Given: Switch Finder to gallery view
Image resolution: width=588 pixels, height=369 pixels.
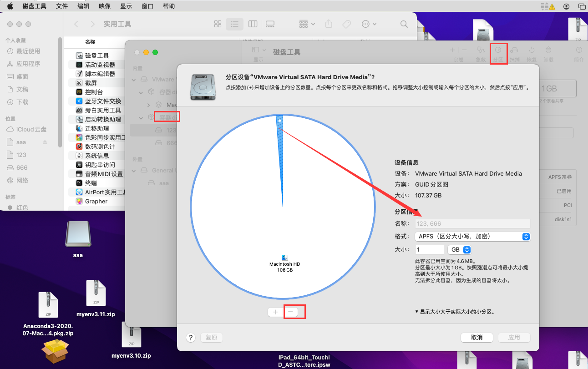Looking at the screenshot, I should (x=270, y=24).
